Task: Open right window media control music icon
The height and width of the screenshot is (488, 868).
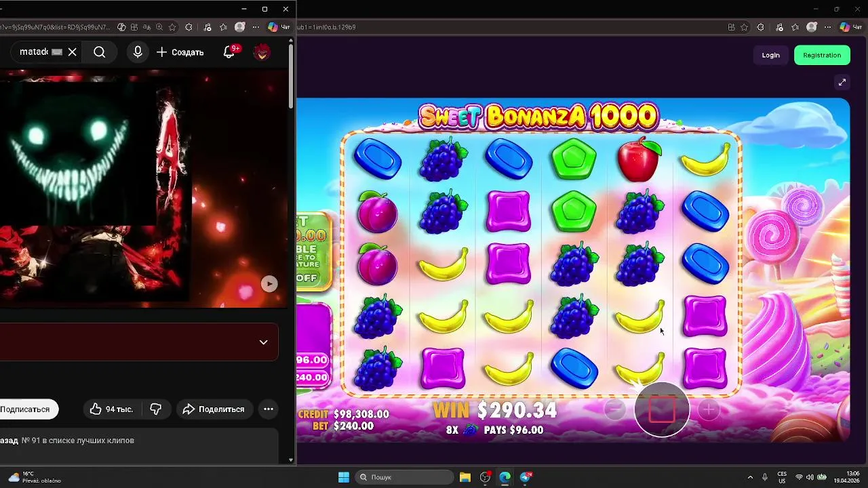Action: point(779,27)
